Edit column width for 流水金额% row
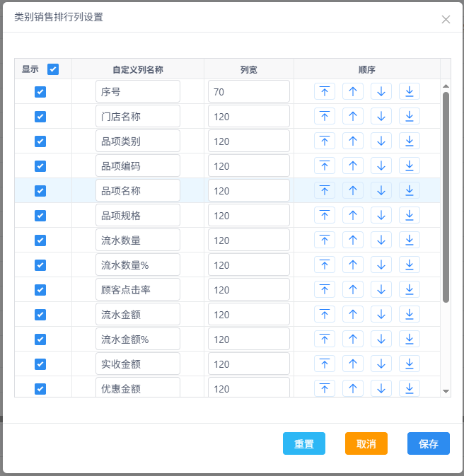Viewport: 464px width, 476px height. (249, 339)
